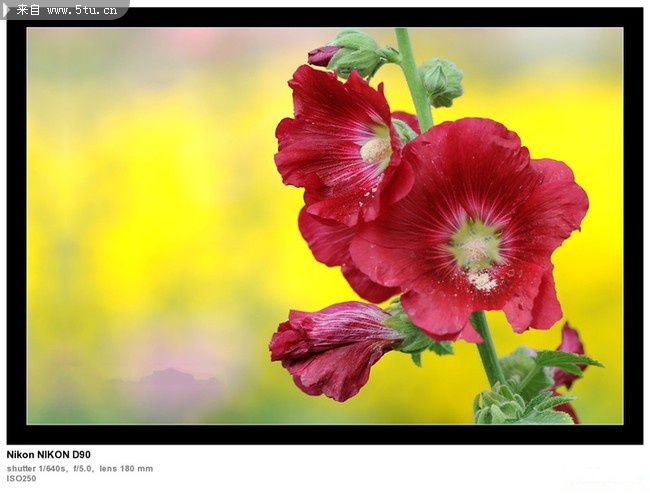Click the blurred yellow background of the photo

click(150, 200)
